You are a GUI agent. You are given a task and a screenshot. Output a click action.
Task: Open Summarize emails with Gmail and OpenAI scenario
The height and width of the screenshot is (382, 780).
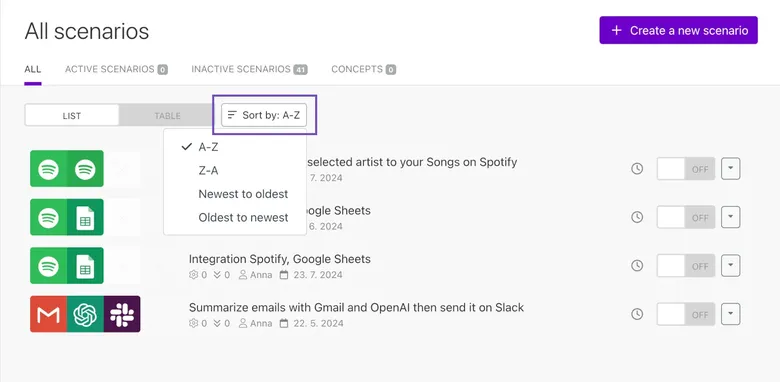click(x=356, y=307)
